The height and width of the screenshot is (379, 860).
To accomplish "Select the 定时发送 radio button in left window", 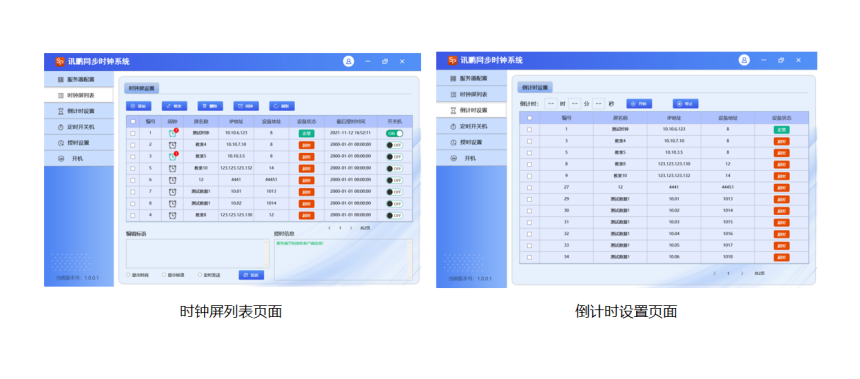I will coord(200,275).
